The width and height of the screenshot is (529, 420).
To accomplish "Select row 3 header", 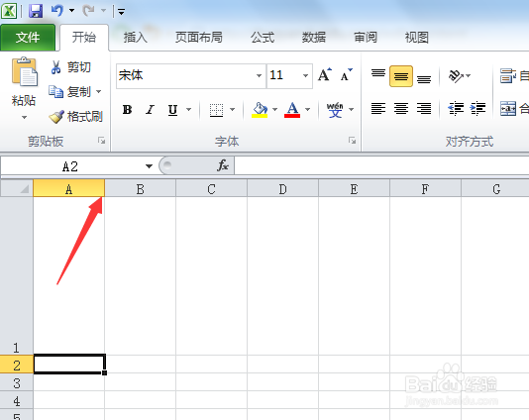I will click(x=17, y=382).
